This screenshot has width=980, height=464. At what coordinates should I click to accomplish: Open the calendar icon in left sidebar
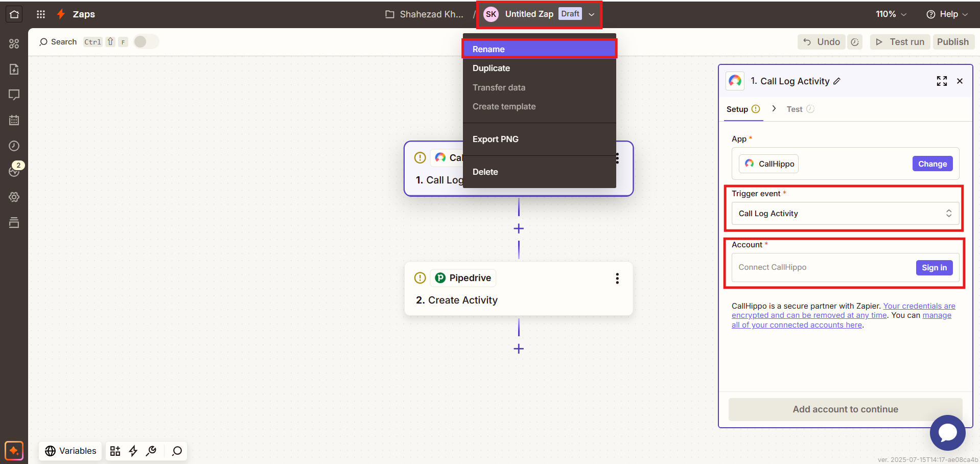point(14,120)
